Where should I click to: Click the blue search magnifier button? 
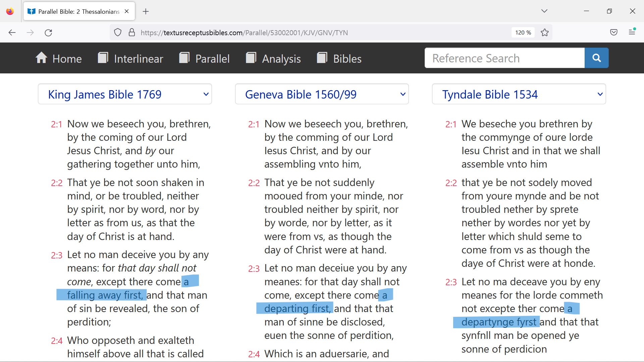click(596, 58)
